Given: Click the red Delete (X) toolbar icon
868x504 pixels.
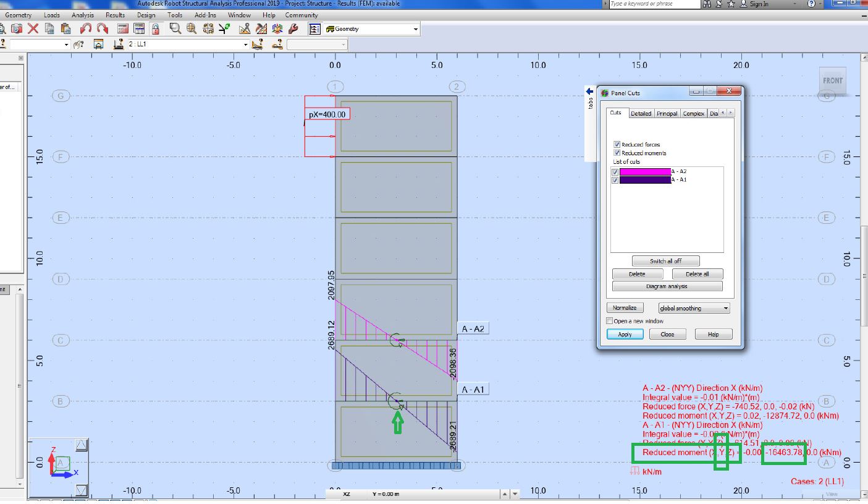Looking at the screenshot, I should 32,28.
